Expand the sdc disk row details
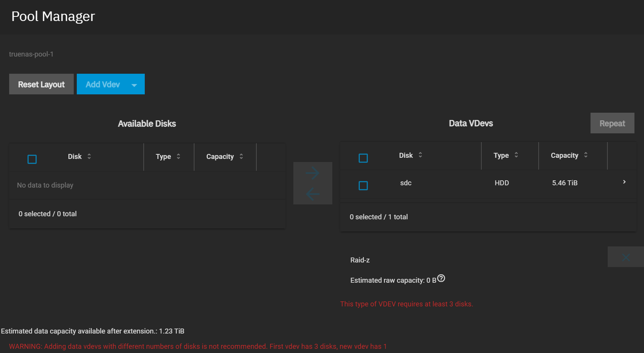 pyautogui.click(x=624, y=182)
